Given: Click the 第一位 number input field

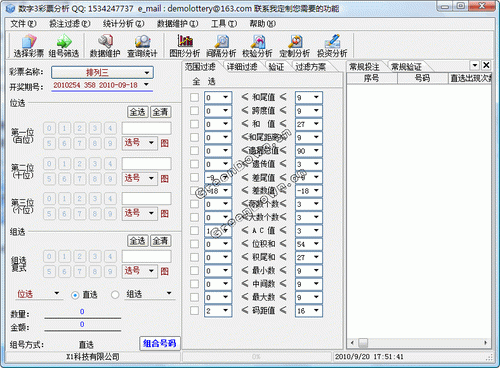Looking at the screenshot, I should pos(147,128).
